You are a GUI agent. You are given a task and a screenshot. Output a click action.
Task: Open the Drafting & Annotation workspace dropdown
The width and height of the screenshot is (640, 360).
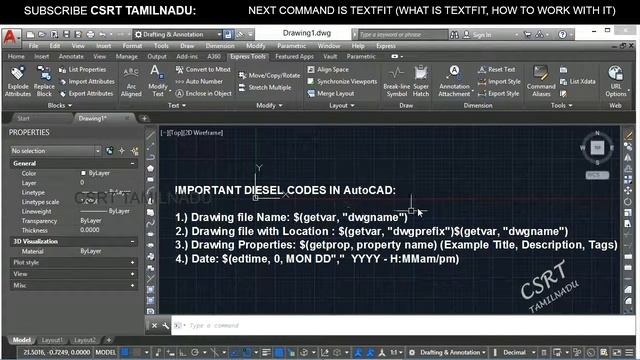pyautogui.click(x=178, y=35)
